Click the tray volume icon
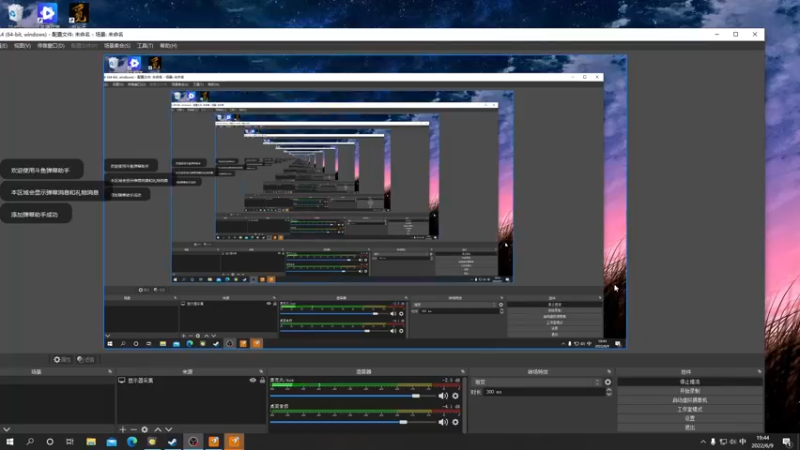This screenshot has width=800, height=450. point(733,441)
